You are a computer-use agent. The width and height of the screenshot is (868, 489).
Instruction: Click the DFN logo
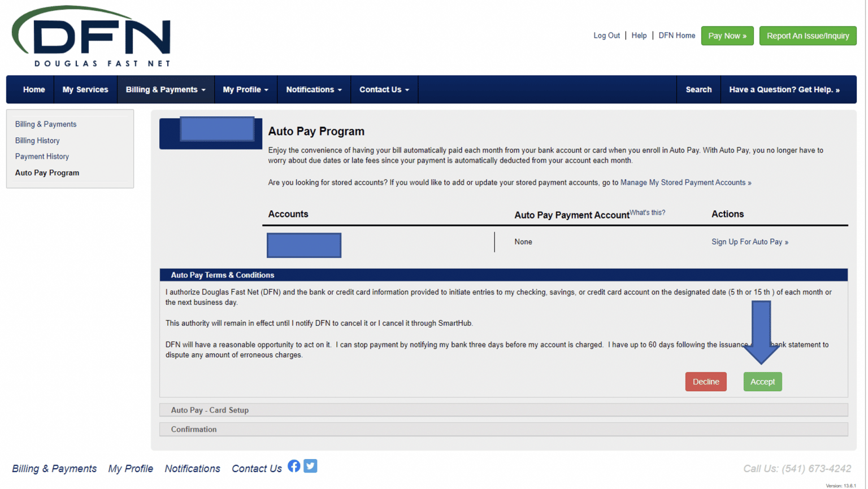pos(90,35)
